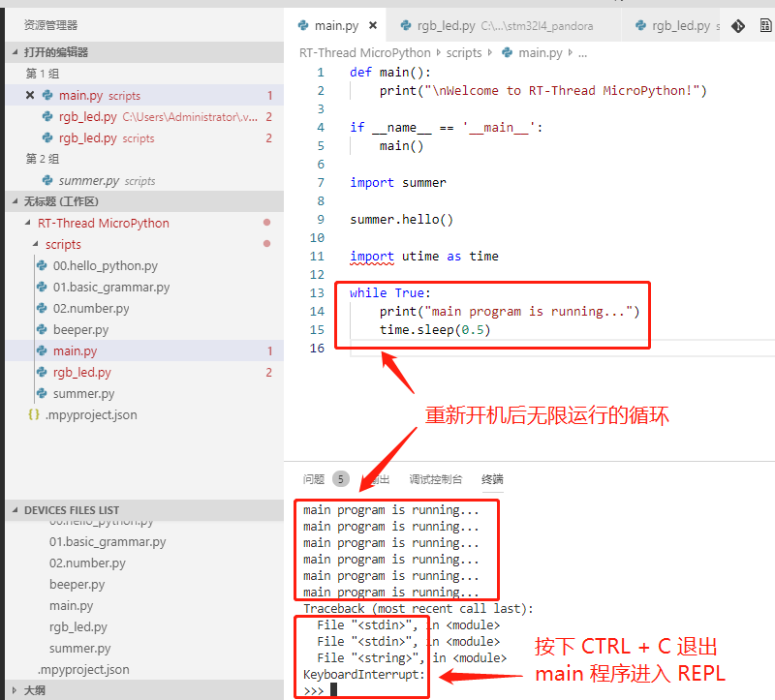Close the main.py editor tab
Viewport: 775px width, 700px height.
373,26
